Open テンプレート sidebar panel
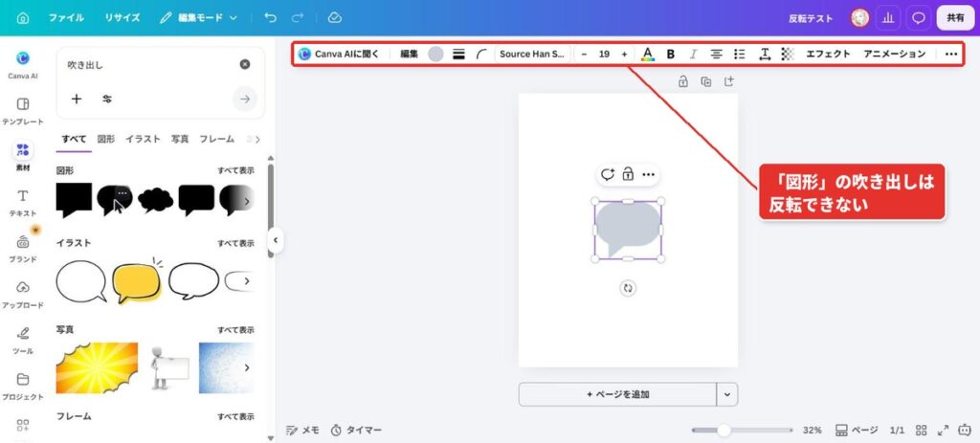Image resolution: width=980 pixels, height=443 pixels. coord(23,111)
